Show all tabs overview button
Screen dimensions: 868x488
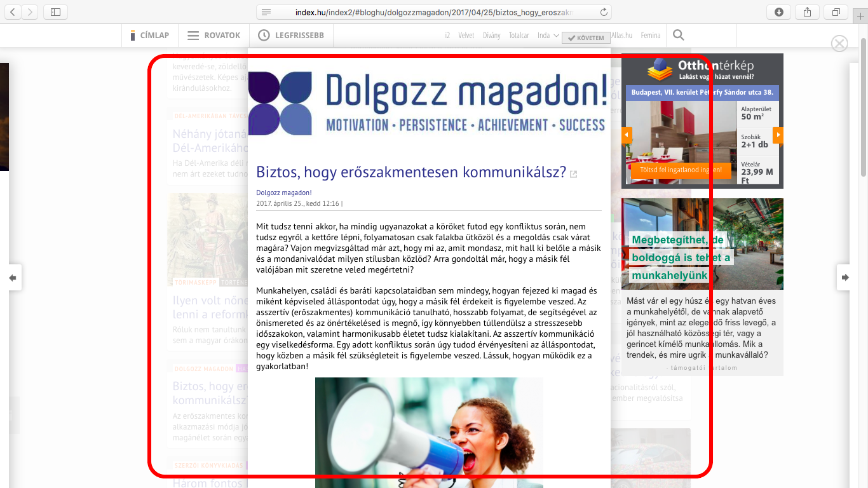coord(836,11)
